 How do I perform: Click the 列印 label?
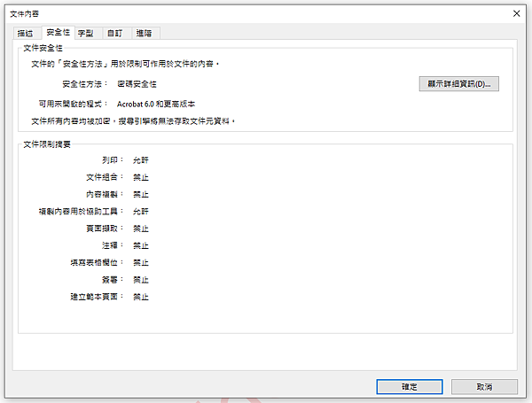[113, 160]
